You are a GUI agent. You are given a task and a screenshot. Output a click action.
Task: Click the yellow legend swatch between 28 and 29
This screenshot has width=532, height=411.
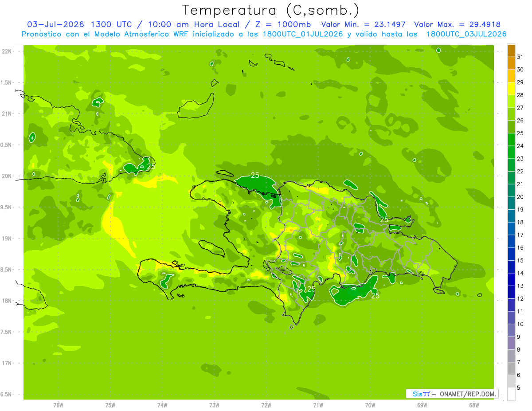click(x=511, y=89)
